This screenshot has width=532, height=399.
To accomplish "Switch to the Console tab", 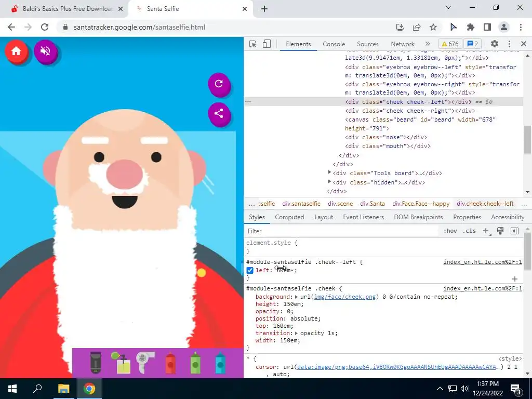I will point(334,44).
